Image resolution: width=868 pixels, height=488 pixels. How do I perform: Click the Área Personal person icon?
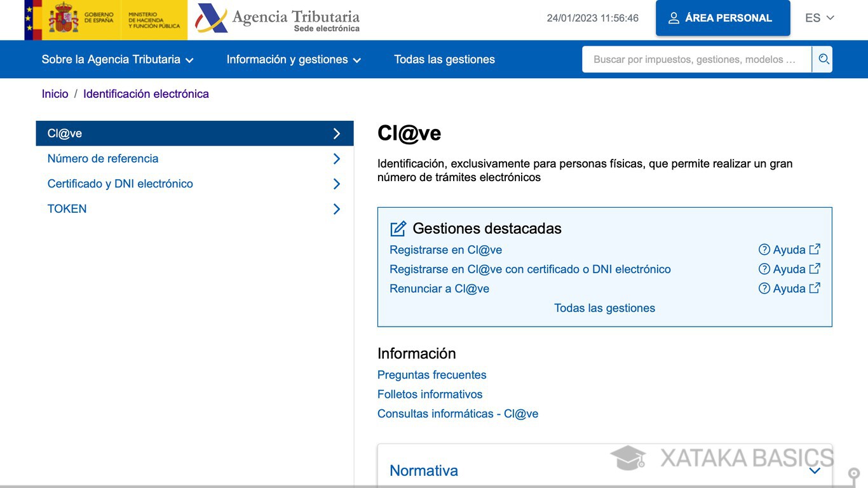tap(673, 17)
